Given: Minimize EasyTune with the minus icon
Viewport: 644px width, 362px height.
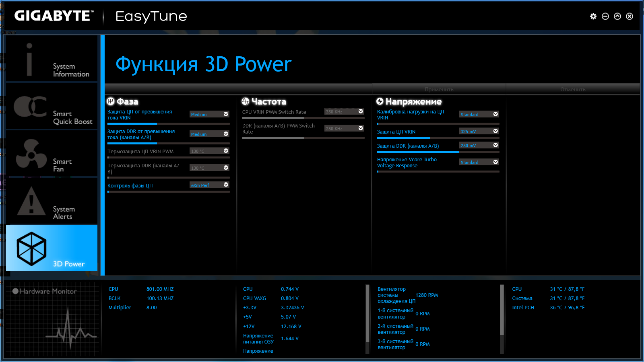Looking at the screenshot, I should tap(605, 16).
